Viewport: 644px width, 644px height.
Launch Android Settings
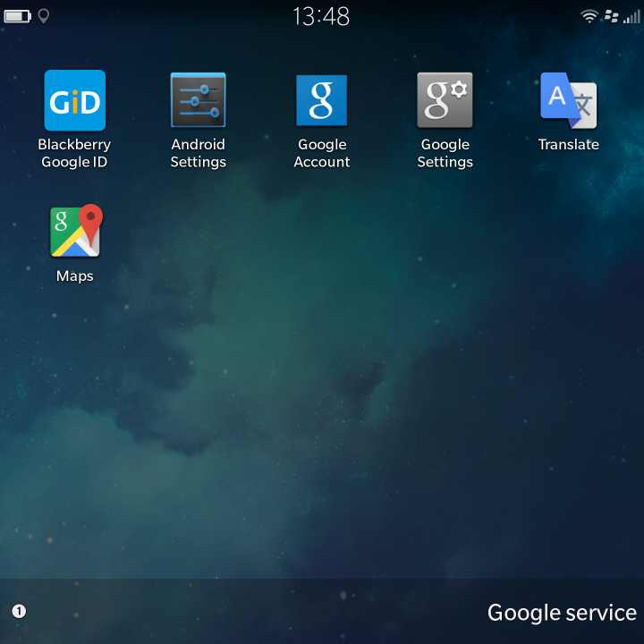(199, 100)
